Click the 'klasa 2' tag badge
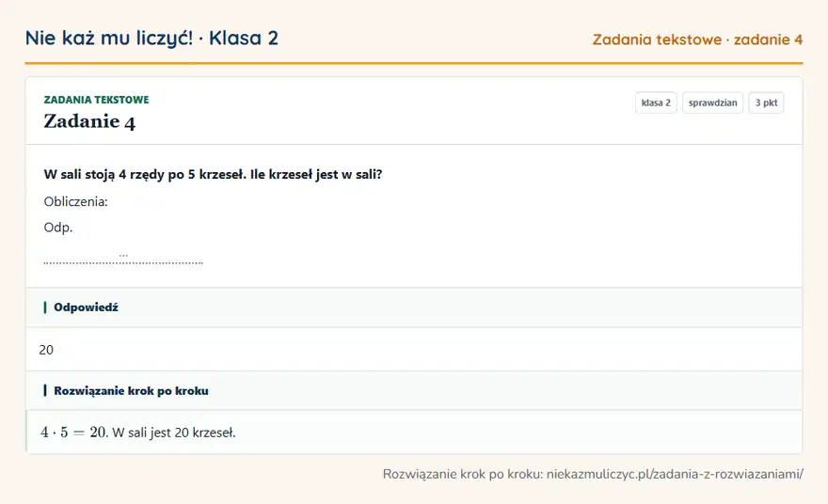The height and width of the screenshot is (504, 828). pyautogui.click(x=656, y=102)
